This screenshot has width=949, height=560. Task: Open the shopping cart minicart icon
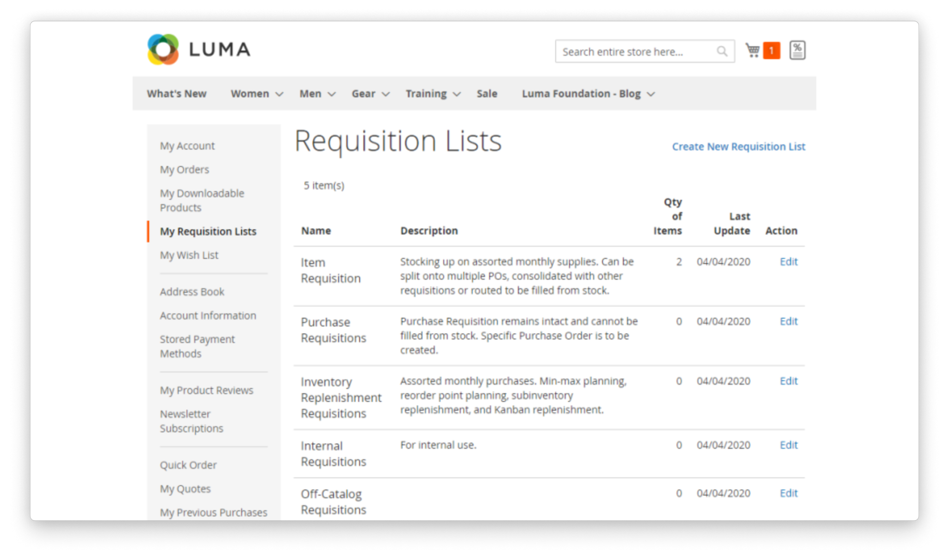tap(753, 50)
